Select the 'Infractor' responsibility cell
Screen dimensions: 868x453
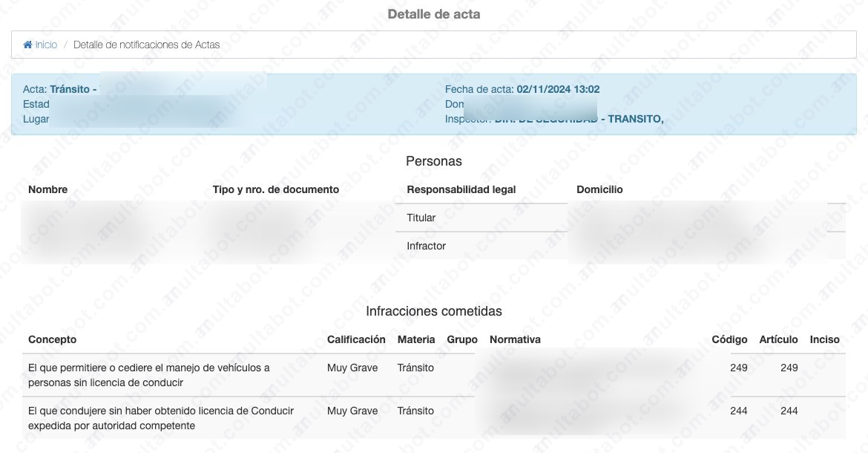(427, 246)
